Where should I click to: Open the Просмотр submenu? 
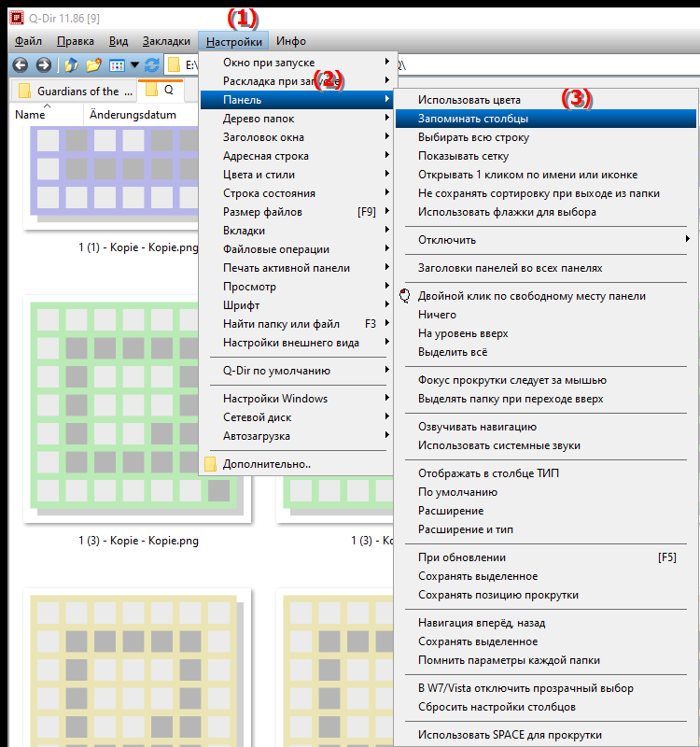pos(296,287)
